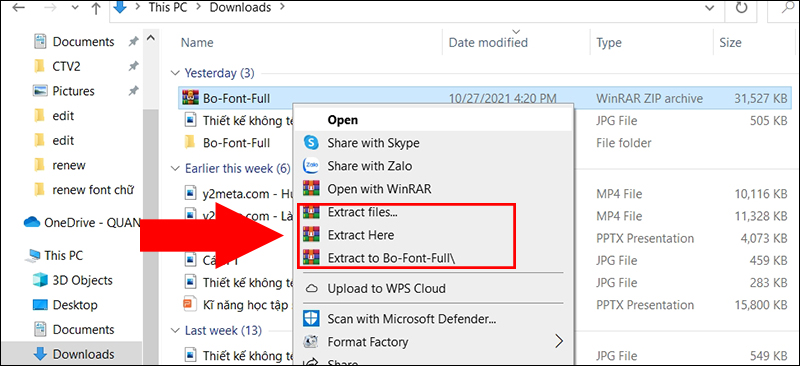
Task: Sort files by Name column
Action: click(197, 42)
